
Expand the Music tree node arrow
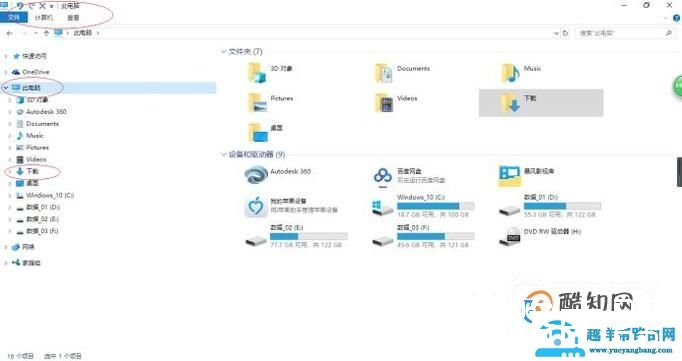(10, 136)
